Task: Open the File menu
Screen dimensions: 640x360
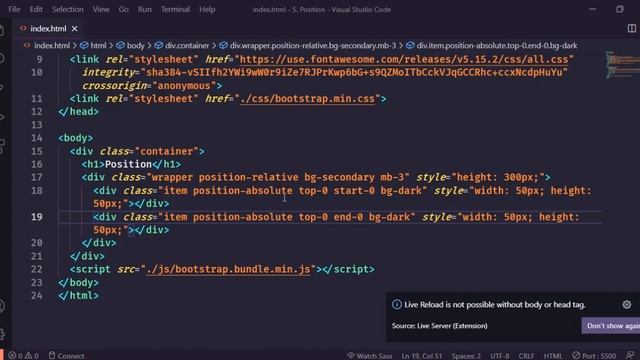Action: click(x=14, y=9)
